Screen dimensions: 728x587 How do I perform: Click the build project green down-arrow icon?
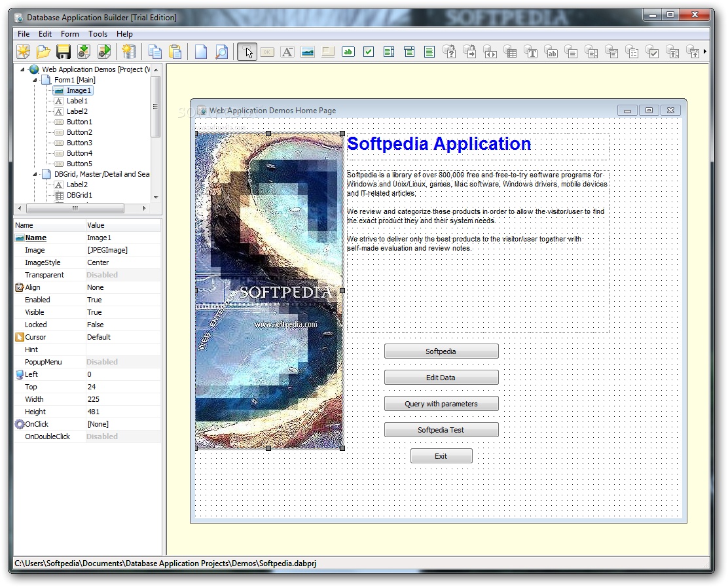tap(84, 52)
